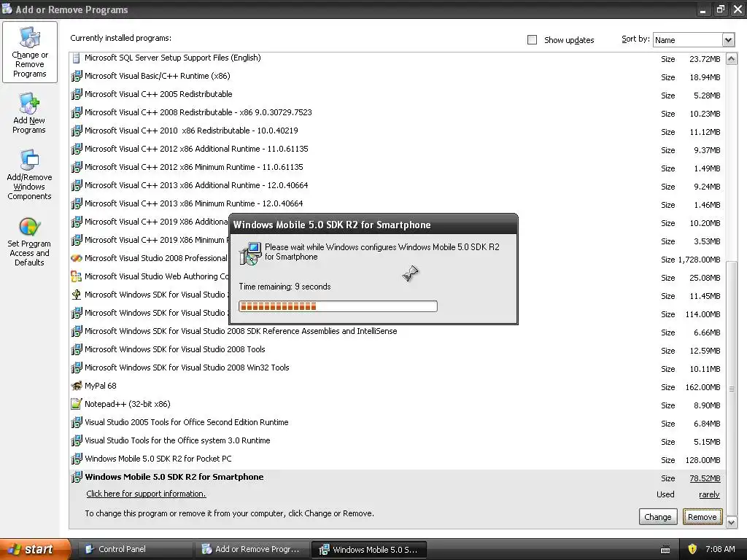Click installer icon in the configuration dialog
This screenshot has height=560, width=747.
[250, 253]
